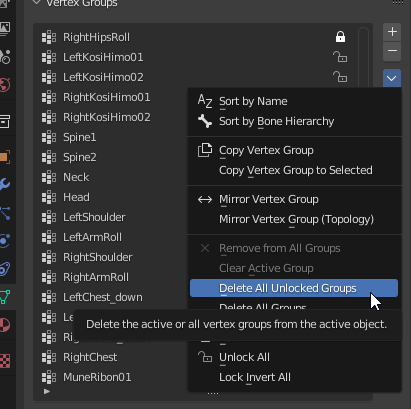
Task: Lock the LeftKosiHimo01 vertex group
Action: point(340,57)
